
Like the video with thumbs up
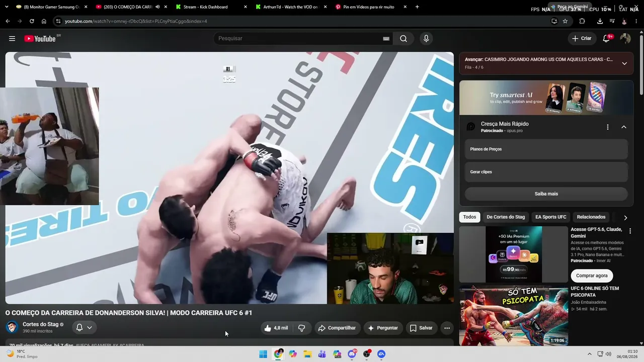coord(276,328)
